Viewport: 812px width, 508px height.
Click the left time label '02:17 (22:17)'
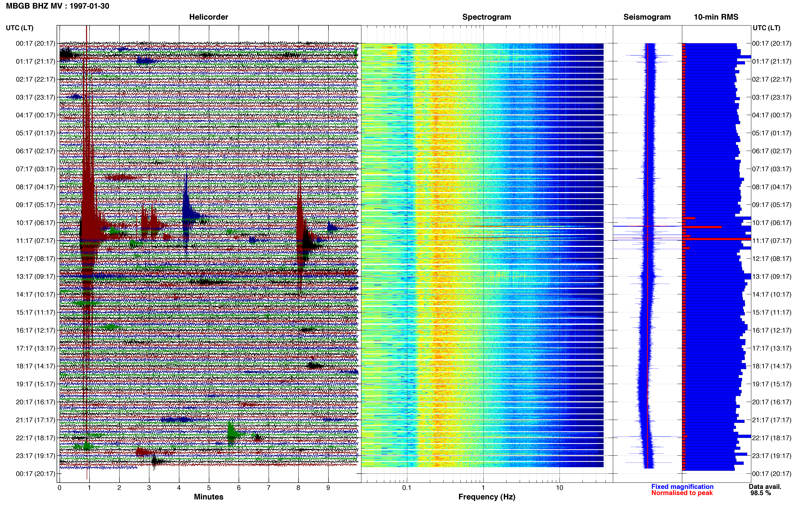(x=36, y=79)
